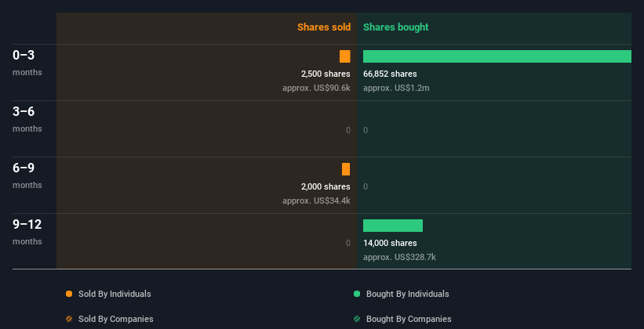Image resolution: width=644 pixels, height=329 pixels.
Task: Select the 0–3 months green bought bar
Action: coord(497,56)
